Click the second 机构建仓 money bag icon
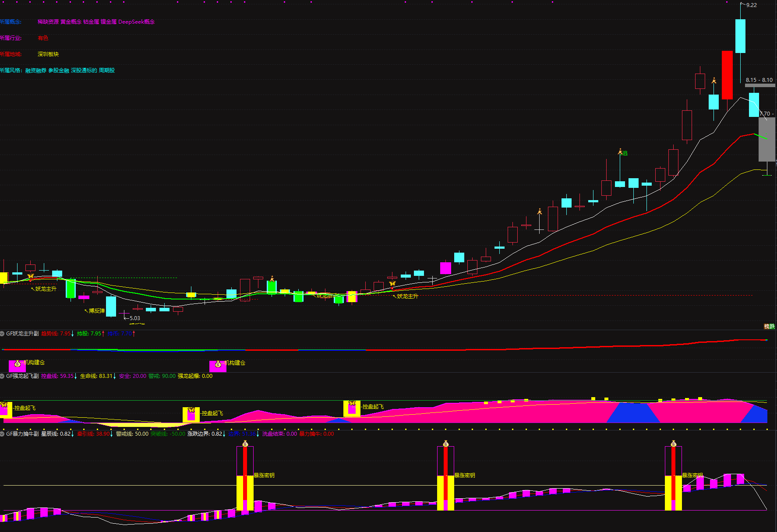This screenshot has height=532, width=777. tap(218, 364)
